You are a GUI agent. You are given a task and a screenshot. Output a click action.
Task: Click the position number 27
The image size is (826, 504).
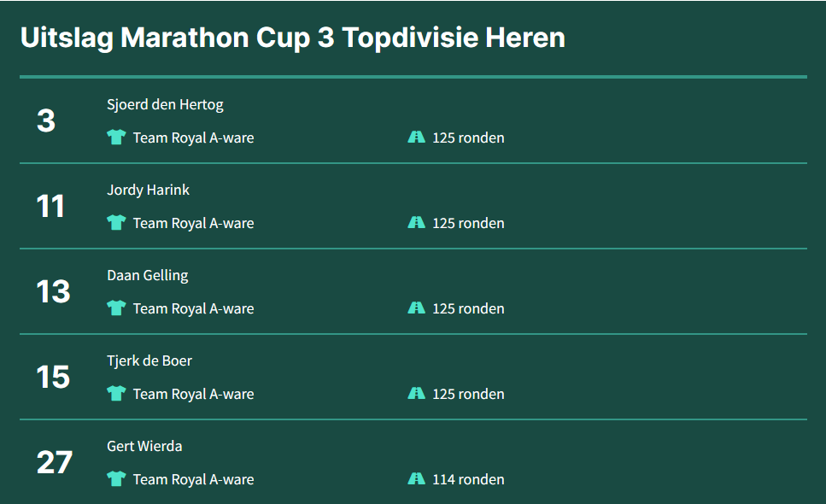point(55,462)
